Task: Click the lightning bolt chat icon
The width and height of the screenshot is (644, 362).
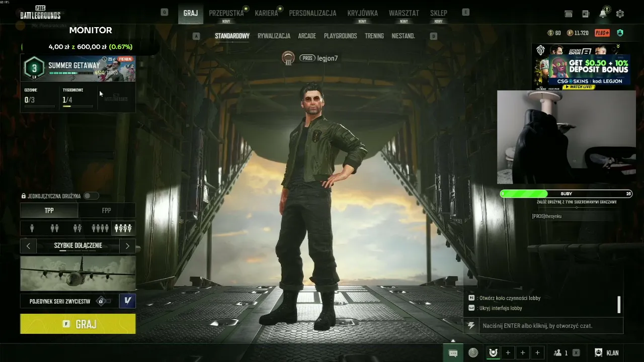Action: (471, 326)
